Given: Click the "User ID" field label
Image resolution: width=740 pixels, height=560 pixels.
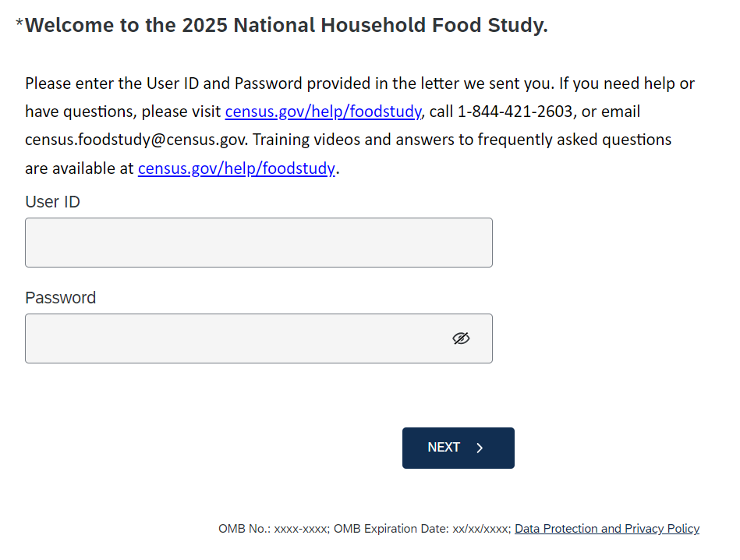Looking at the screenshot, I should click(x=52, y=202).
